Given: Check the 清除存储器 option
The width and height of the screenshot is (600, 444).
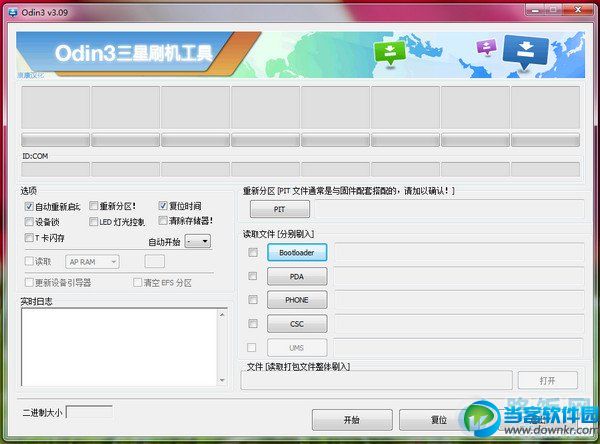Looking at the screenshot, I should [x=163, y=220].
